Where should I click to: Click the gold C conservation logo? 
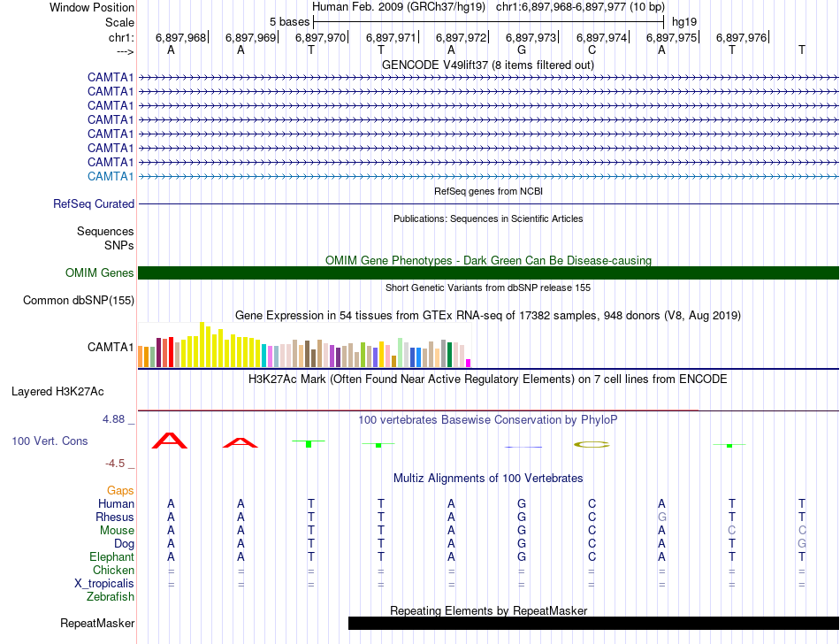click(x=592, y=444)
